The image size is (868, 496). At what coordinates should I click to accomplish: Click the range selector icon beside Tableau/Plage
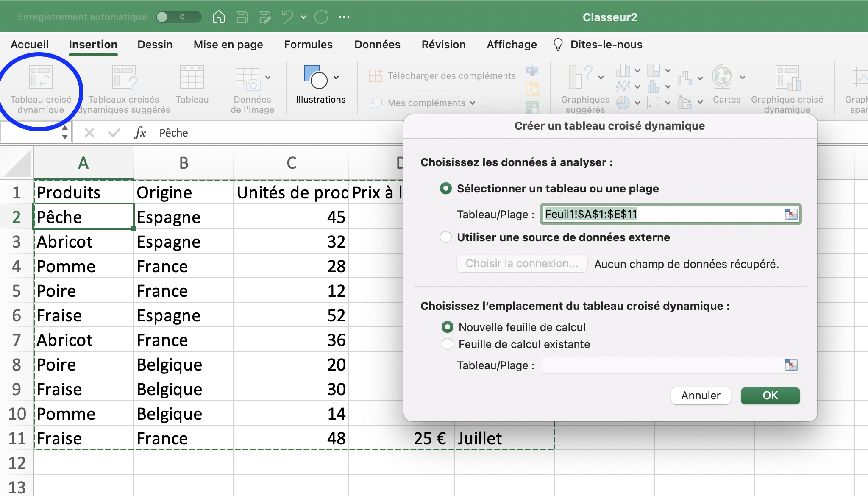(x=790, y=215)
